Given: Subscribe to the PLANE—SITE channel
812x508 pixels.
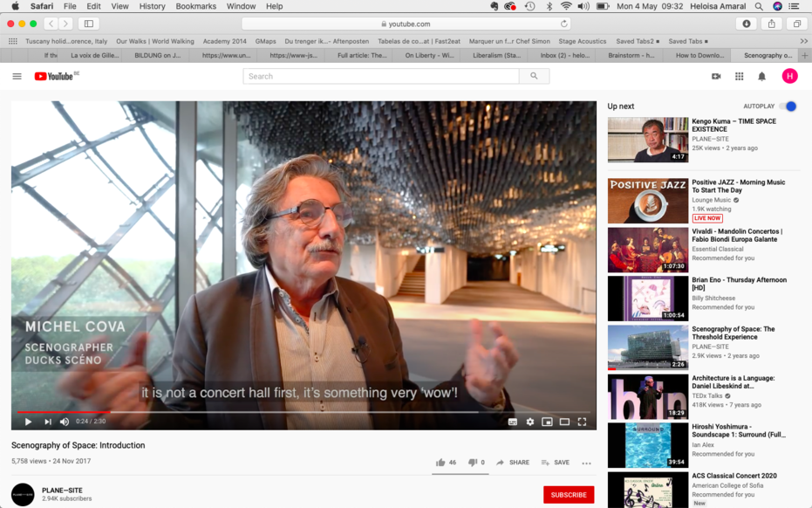Looking at the screenshot, I should (569, 495).
